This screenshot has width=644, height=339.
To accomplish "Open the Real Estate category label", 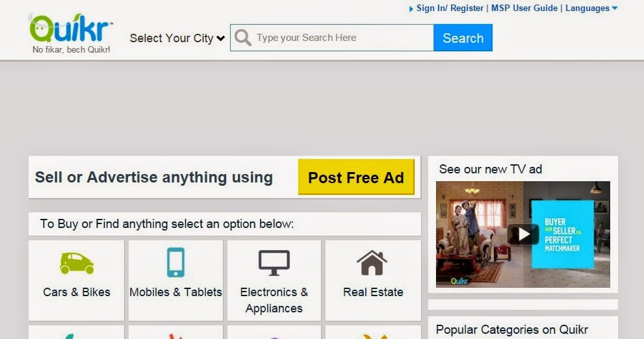I will (373, 292).
